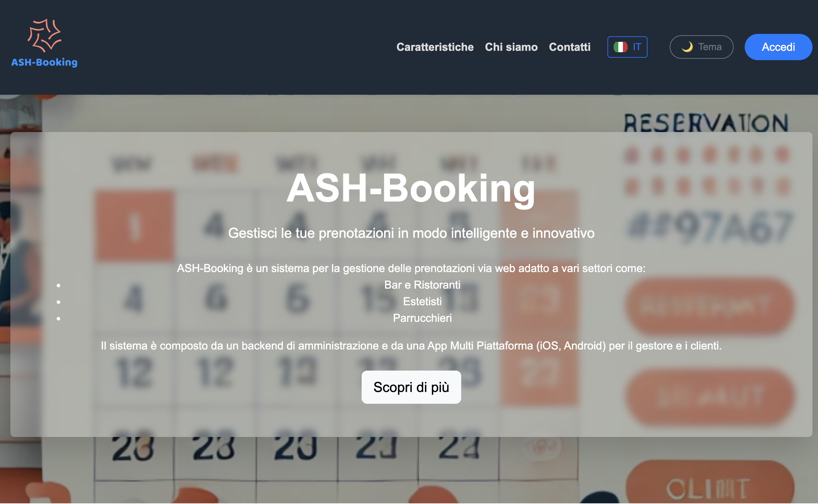
Task: Click the Italian flag icon
Action: [620, 47]
